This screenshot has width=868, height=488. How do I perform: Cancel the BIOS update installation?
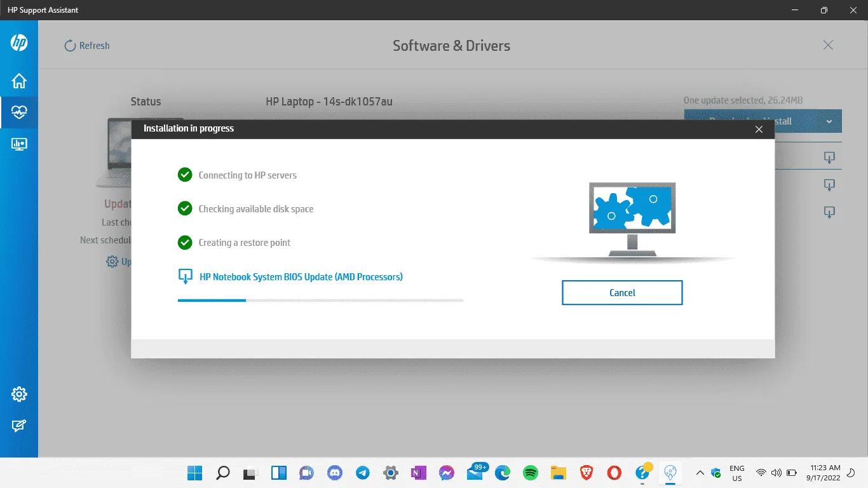tap(622, 293)
